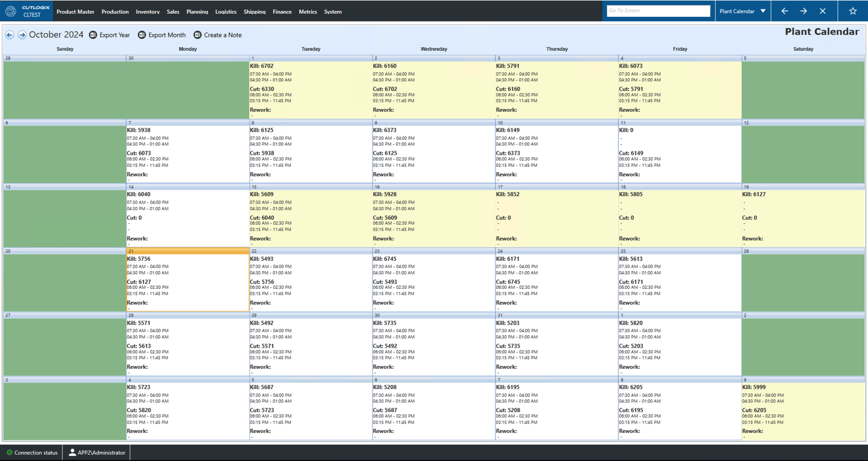Click Create a Note
This screenshot has width=868, height=461.
point(222,35)
